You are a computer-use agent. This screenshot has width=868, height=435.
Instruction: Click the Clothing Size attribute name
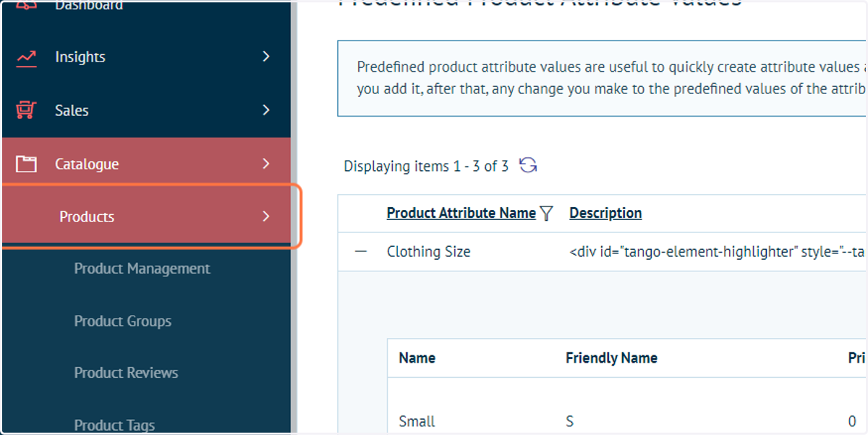pos(428,252)
